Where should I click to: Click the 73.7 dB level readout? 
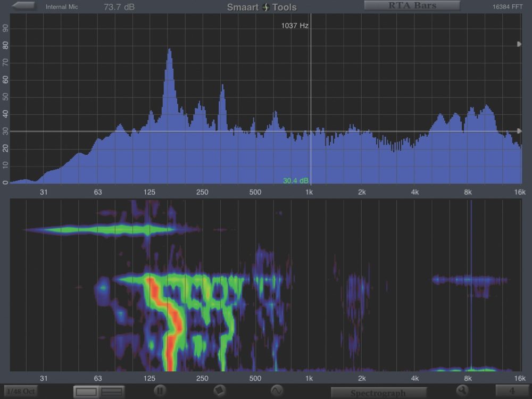coord(119,7)
